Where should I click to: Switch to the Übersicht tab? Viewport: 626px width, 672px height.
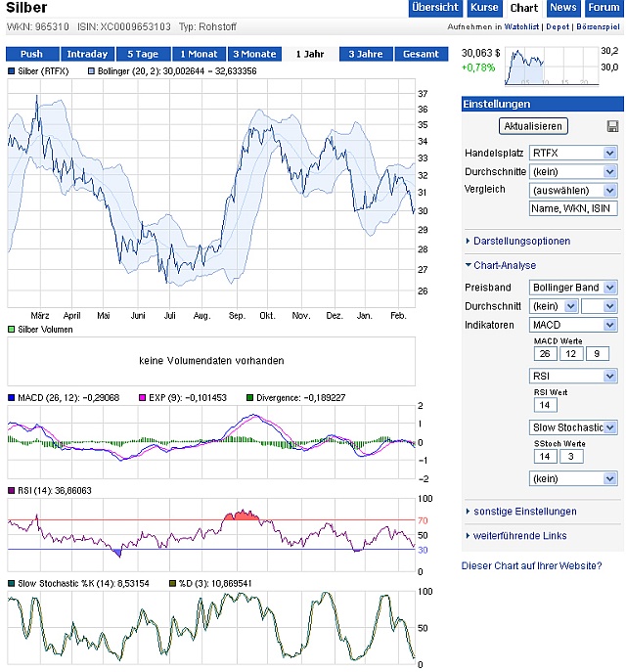[434, 8]
